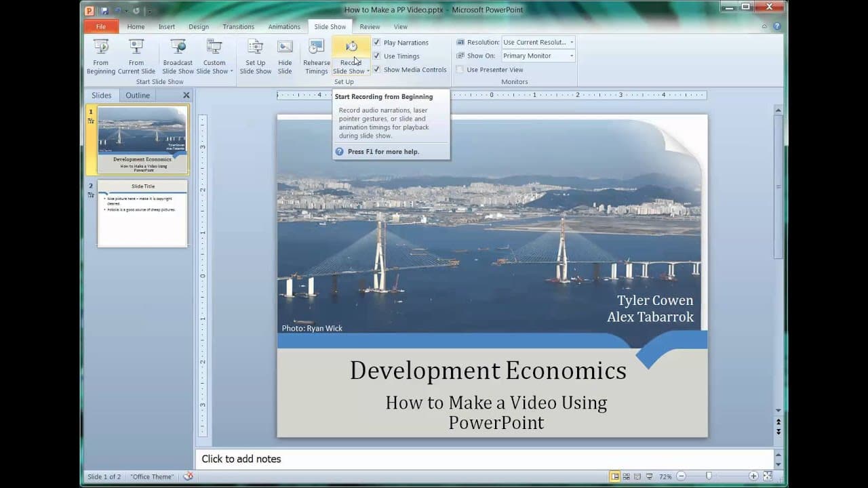Open the Resolution combo box
868x488 pixels.
pyautogui.click(x=538, y=42)
